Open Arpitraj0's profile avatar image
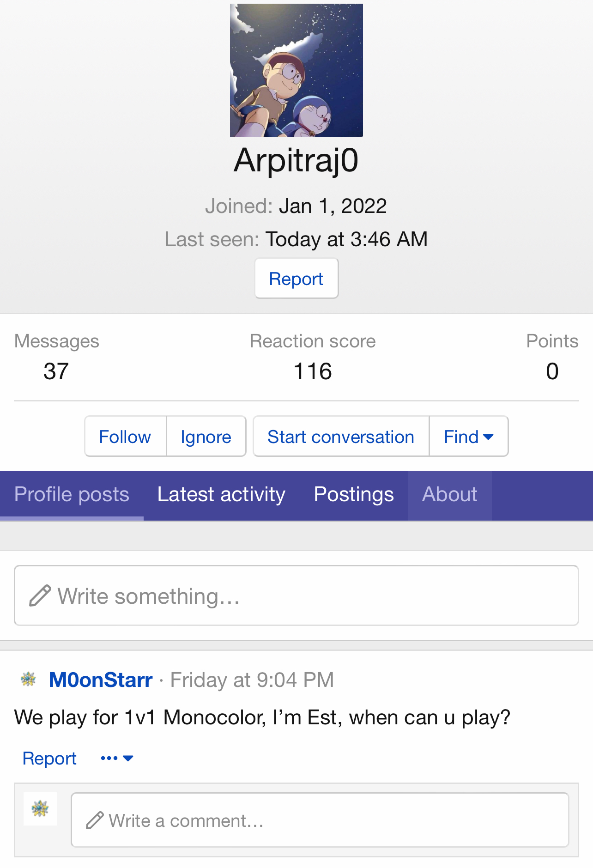The width and height of the screenshot is (593, 868). (x=296, y=70)
